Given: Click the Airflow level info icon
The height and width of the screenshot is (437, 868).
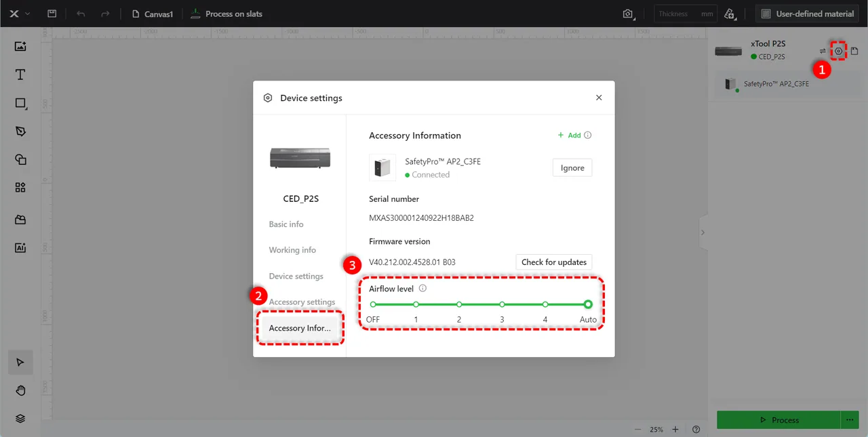Looking at the screenshot, I should pos(422,289).
